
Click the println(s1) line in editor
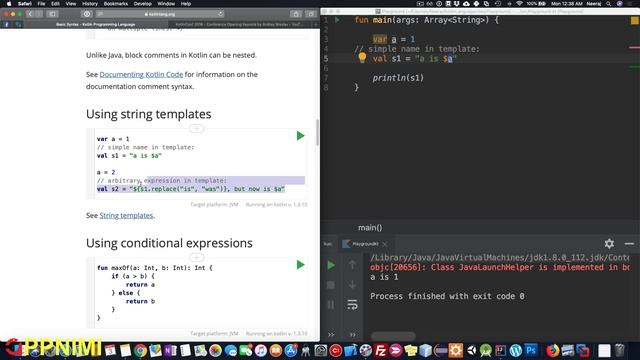pos(398,78)
